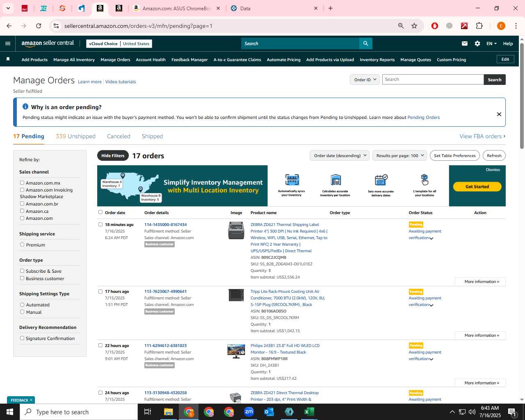Click the Philips monitor product thumbnail
525x420 pixels.
[236, 352]
